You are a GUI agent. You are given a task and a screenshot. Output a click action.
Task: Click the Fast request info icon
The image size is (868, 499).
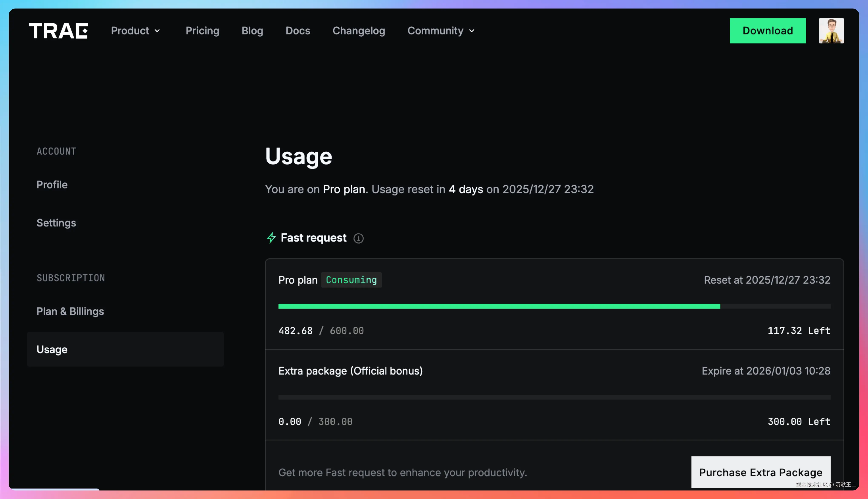(358, 238)
